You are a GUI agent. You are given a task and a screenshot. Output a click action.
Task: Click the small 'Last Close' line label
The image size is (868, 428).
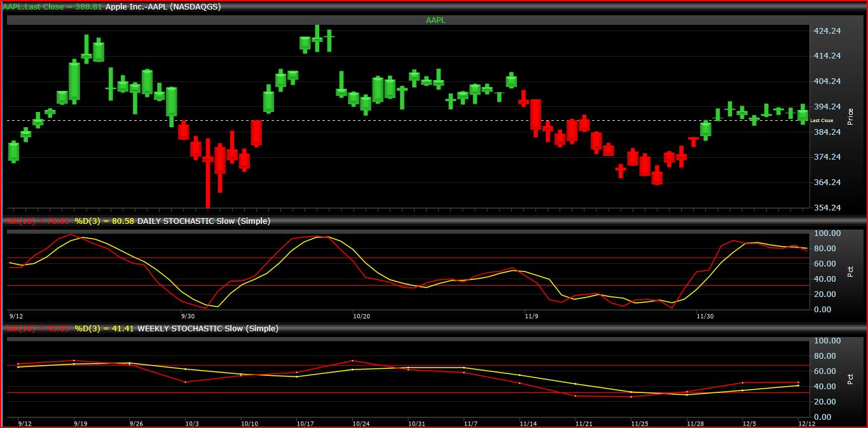click(x=822, y=120)
